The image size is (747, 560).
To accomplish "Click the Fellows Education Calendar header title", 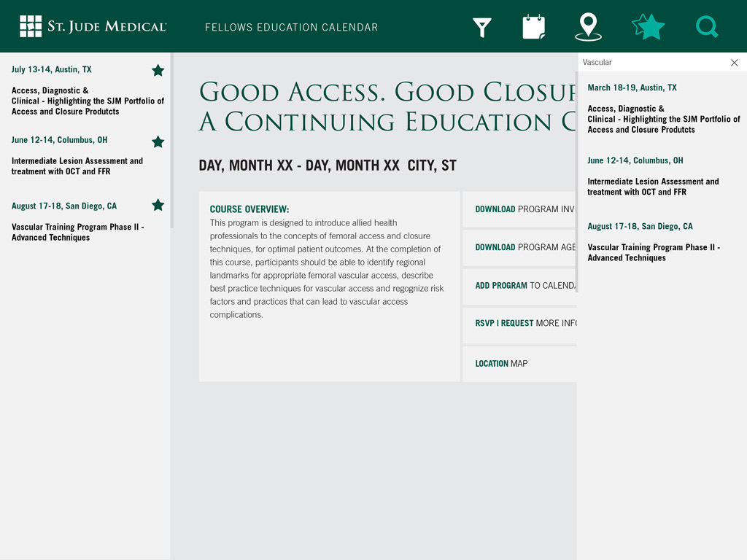I will (x=291, y=27).
